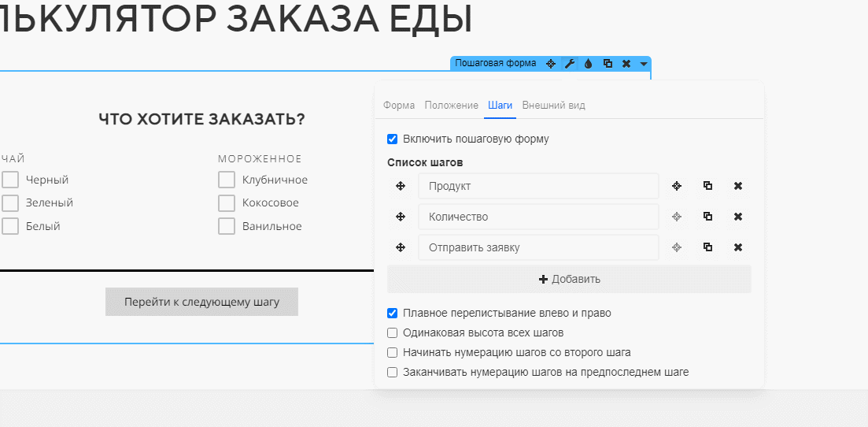This screenshot has width=868, height=427.
Task: Click the move icon in the Пошаговая форма toolbar
Action: [550, 64]
